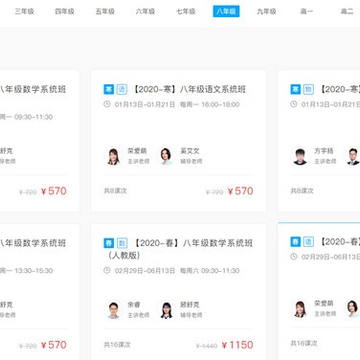Open 荣爱萌 avatar on 2020-寒 语文 card
This screenshot has height=360, width=360.
[x=113, y=156]
